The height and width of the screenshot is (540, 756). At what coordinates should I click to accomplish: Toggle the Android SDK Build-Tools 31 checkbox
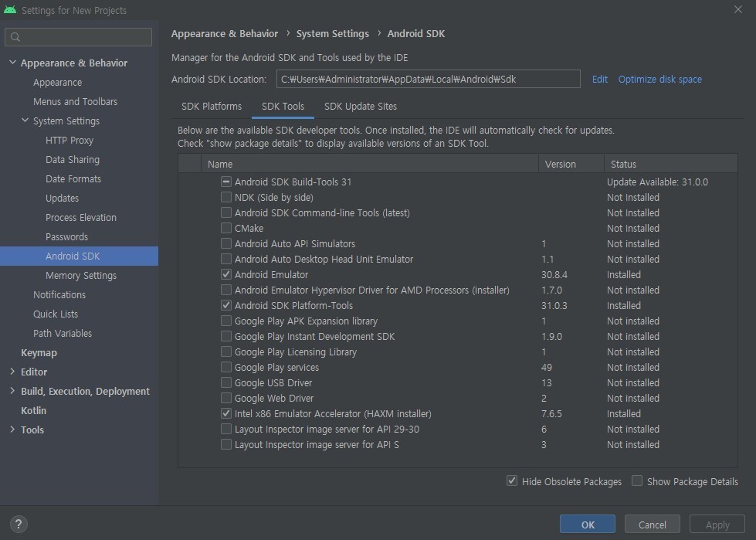pos(226,182)
